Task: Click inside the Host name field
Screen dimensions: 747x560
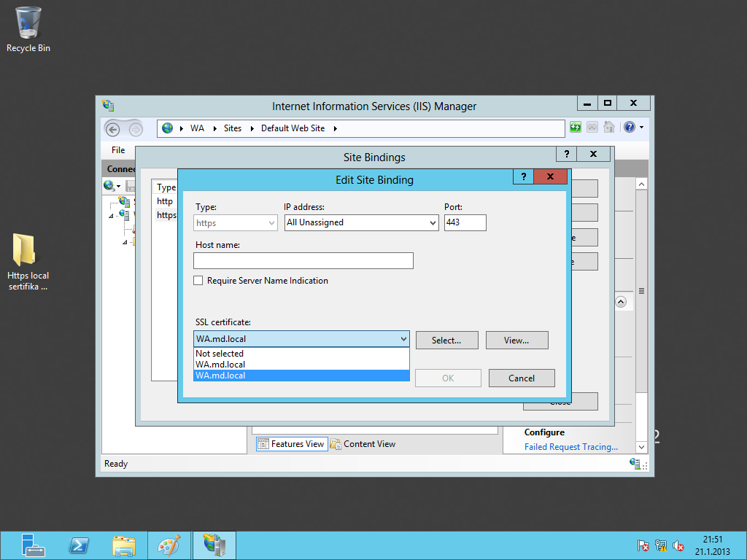Action: coord(303,261)
